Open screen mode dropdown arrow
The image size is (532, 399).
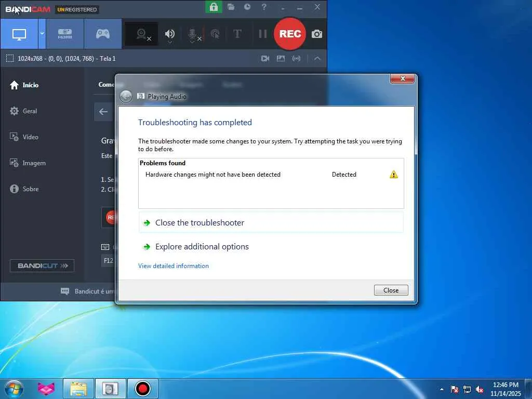[42, 34]
